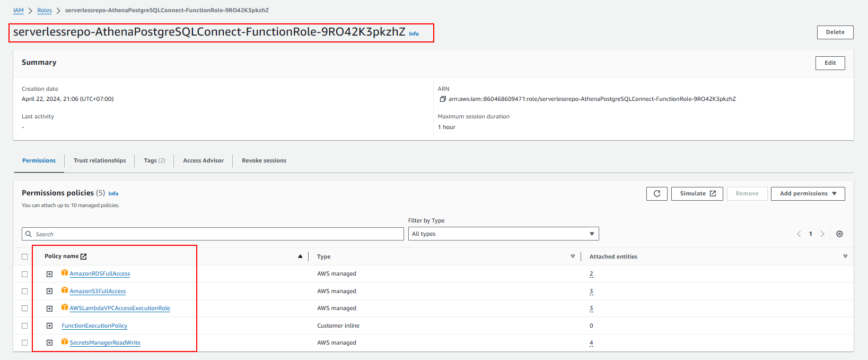The height and width of the screenshot is (360, 868).
Task: Click the Delete role button
Action: pyautogui.click(x=835, y=32)
